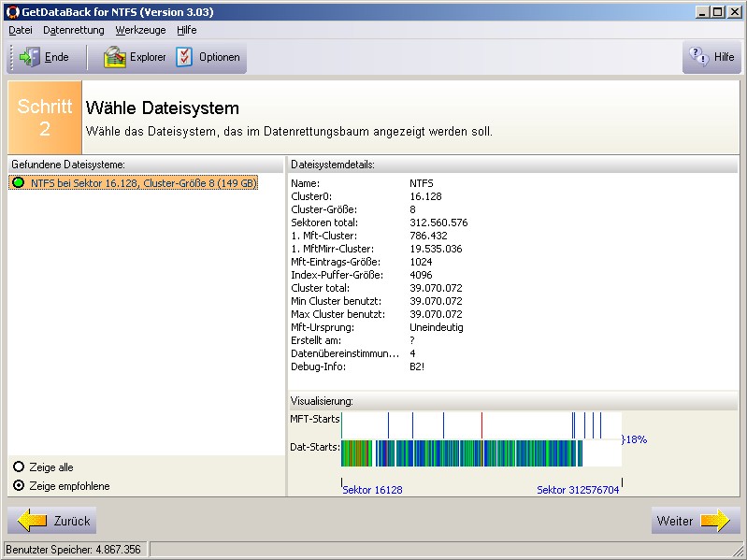Image resolution: width=747 pixels, height=560 pixels.
Task: Proceed with the Weiter button
Action: (x=695, y=521)
